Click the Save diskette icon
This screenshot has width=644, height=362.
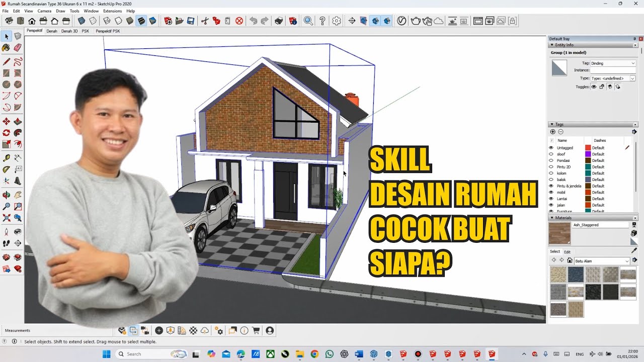click(x=191, y=21)
